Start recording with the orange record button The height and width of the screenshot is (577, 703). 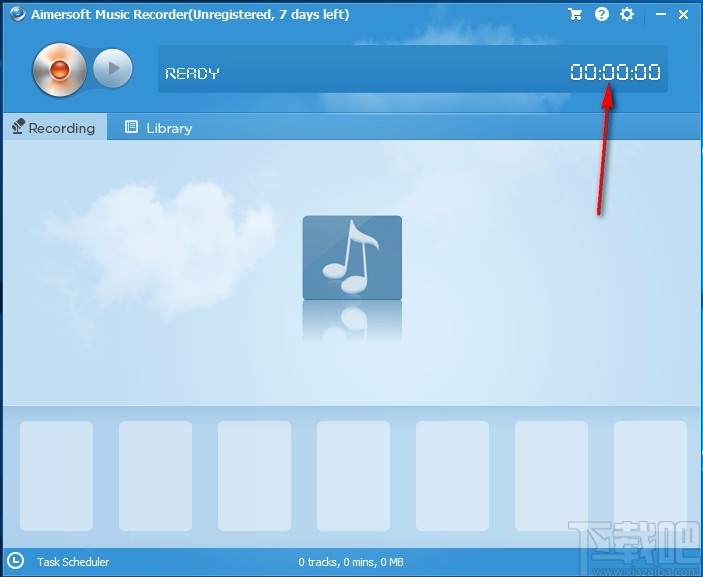click(x=60, y=69)
